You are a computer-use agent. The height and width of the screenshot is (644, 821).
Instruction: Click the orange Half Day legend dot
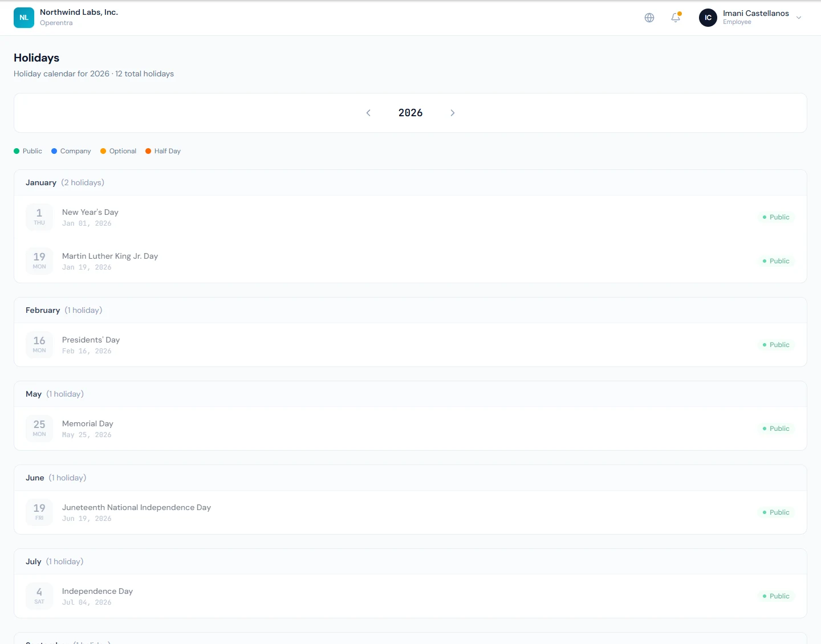pos(148,151)
